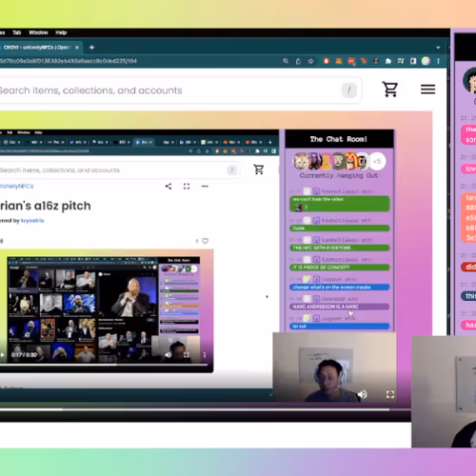Open the Window menu
476x476 pixels.
click(x=38, y=32)
